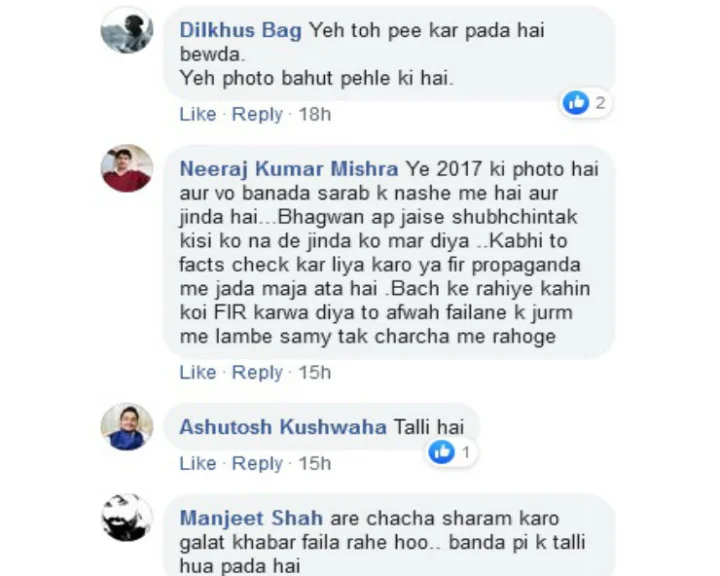Open the Dilkhus Bag name link
Image resolution: width=720 pixels, height=576 pixels.
point(241,30)
